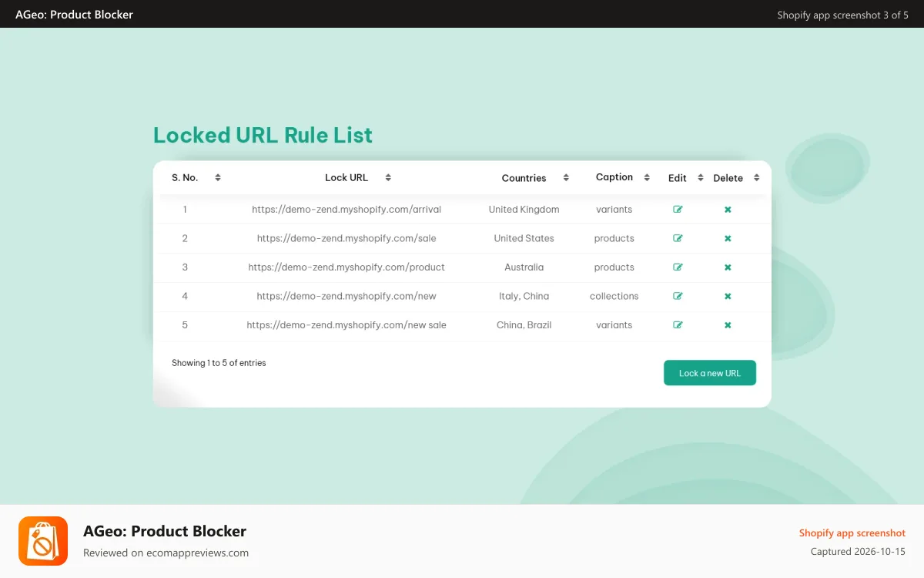Select the Caption column header
This screenshot has width=924, height=578.
614,177
